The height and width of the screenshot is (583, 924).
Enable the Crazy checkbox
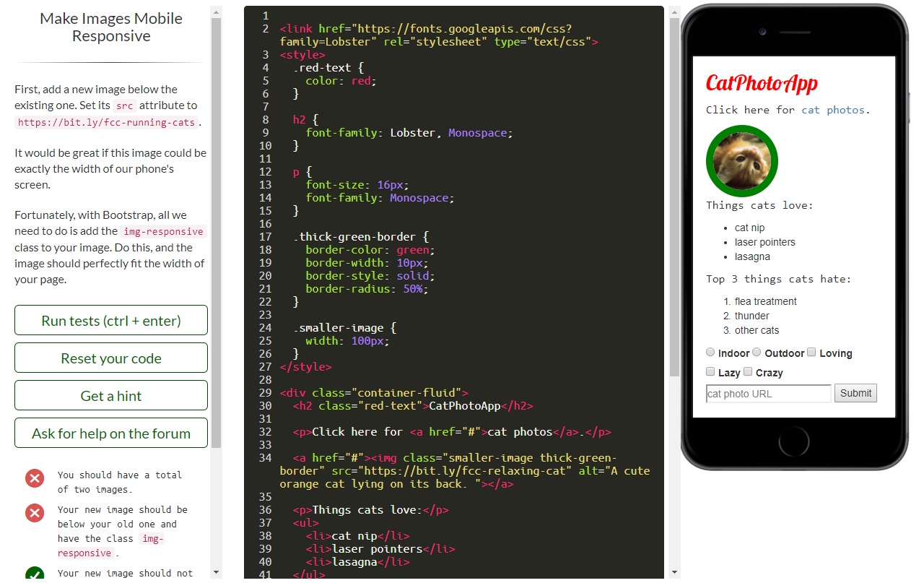[748, 372]
